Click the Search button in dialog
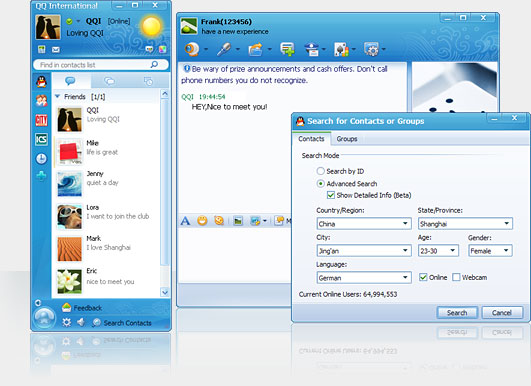Image resolution: width=531 pixels, height=386 pixels. (457, 313)
